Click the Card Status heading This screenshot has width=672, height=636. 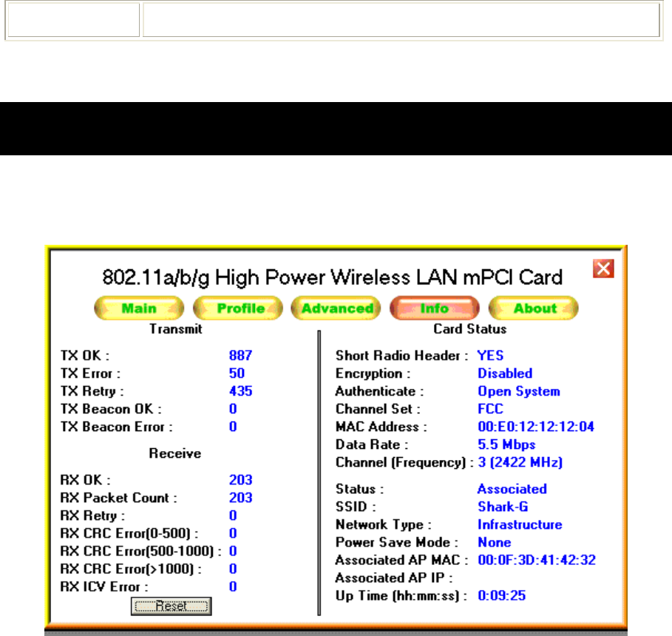(x=469, y=329)
